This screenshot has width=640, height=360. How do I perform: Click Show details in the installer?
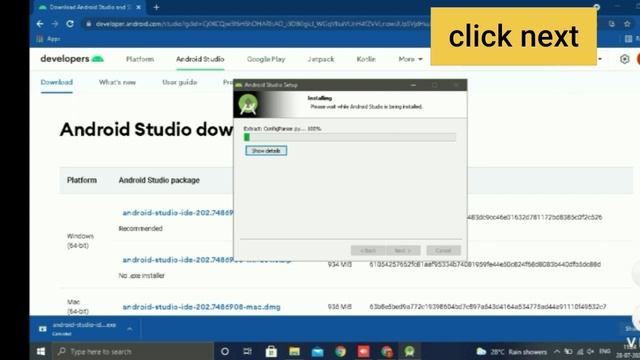[266, 151]
